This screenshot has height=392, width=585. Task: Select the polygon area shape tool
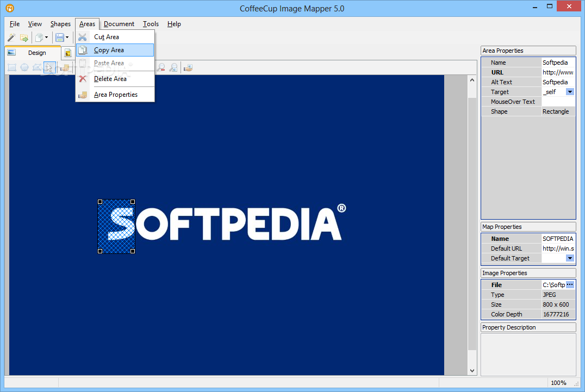click(x=36, y=67)
